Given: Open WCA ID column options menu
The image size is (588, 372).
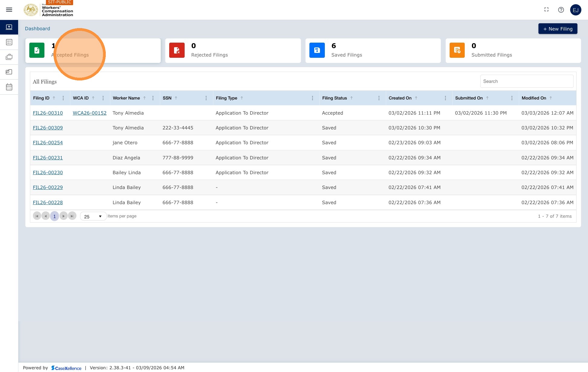Looking at the screenshot, I should [103, 98].
